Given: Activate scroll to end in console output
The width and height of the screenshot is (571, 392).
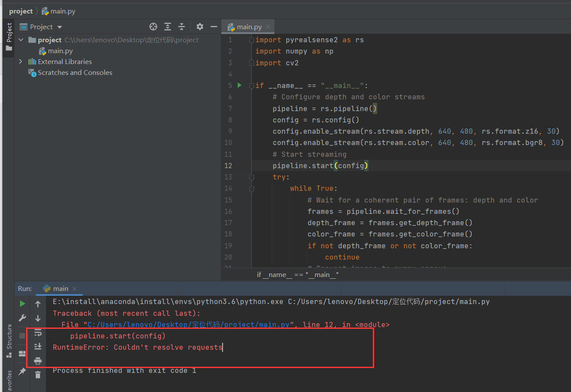Looking at the screenshot, I should click(38, 346).
